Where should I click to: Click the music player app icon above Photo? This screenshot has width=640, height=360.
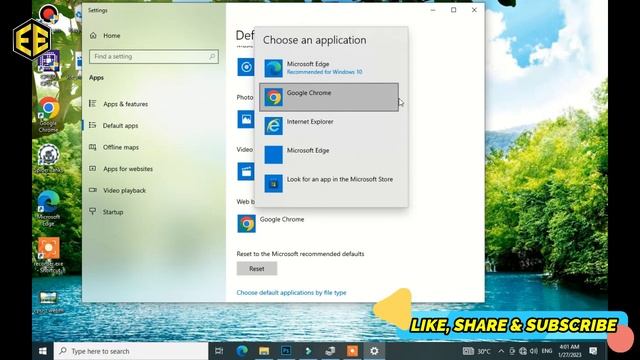(x=246, y=67)
